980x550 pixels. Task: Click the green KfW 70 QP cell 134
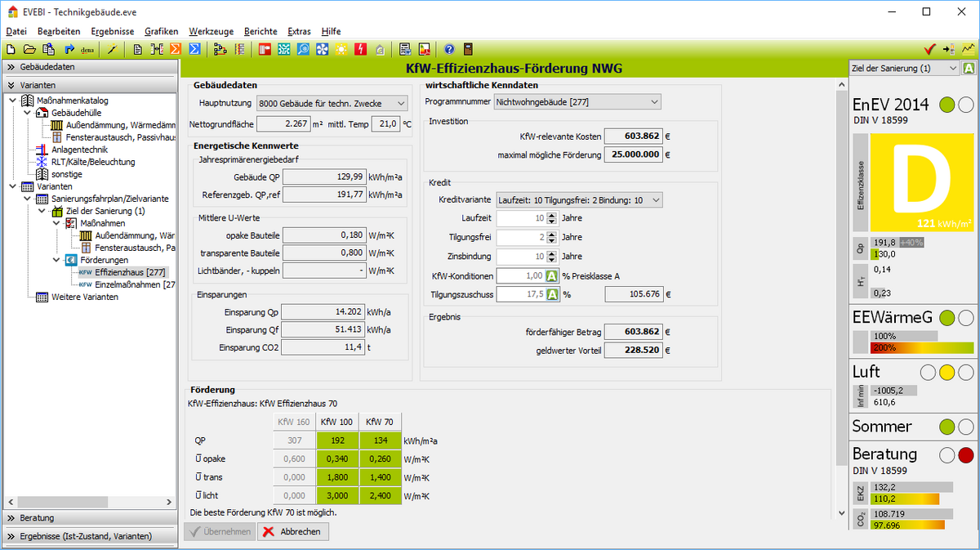coord(381,440)
